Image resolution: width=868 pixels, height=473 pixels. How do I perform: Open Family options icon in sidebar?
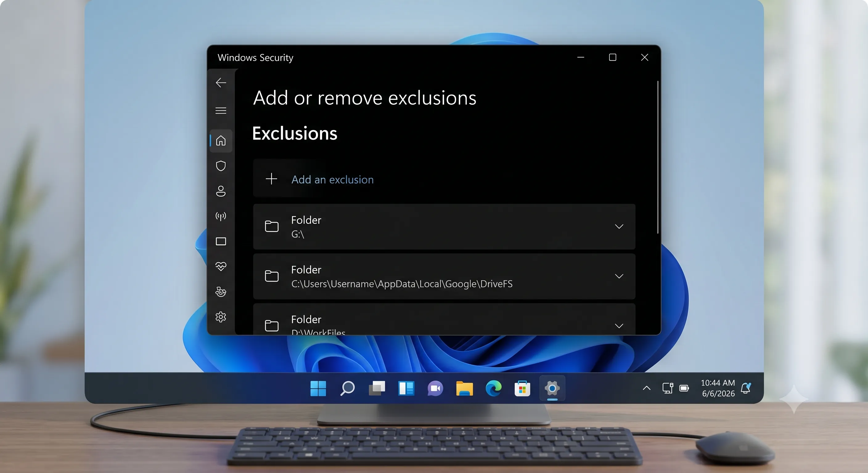point(221,292)
